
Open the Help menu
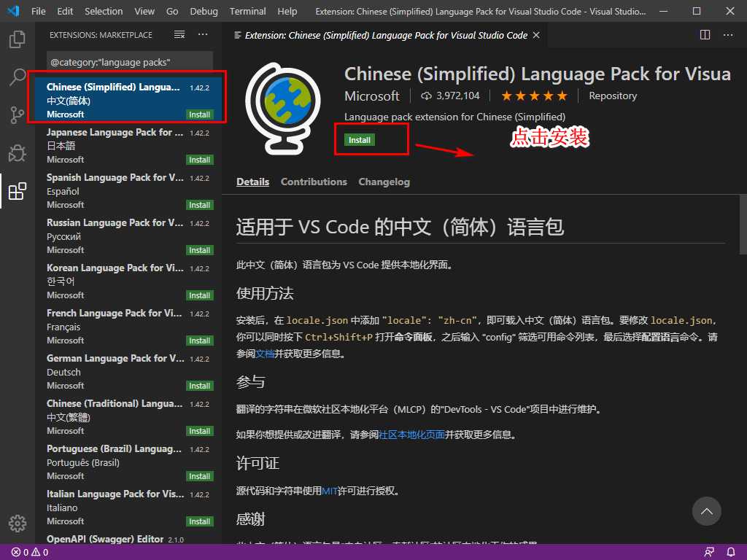pyautogui.click(x=287, y=11)
